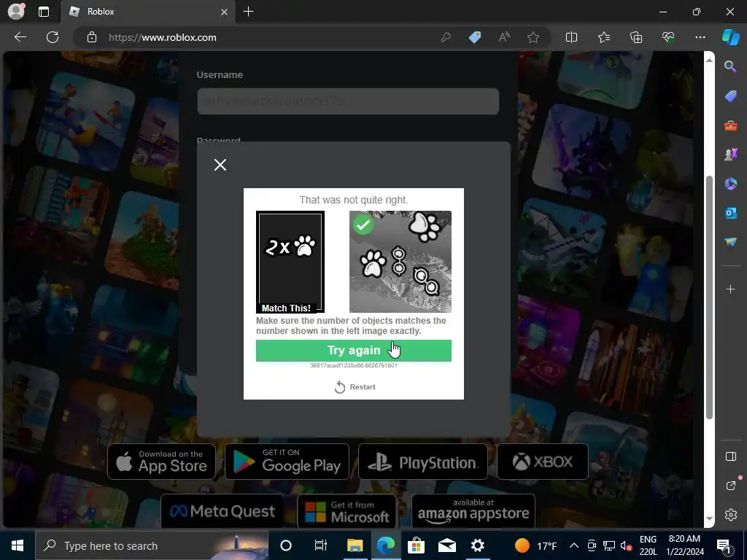Click Get it on Google Play badge
This screenshot has width=747, height=560.
[x=287, y=462]
